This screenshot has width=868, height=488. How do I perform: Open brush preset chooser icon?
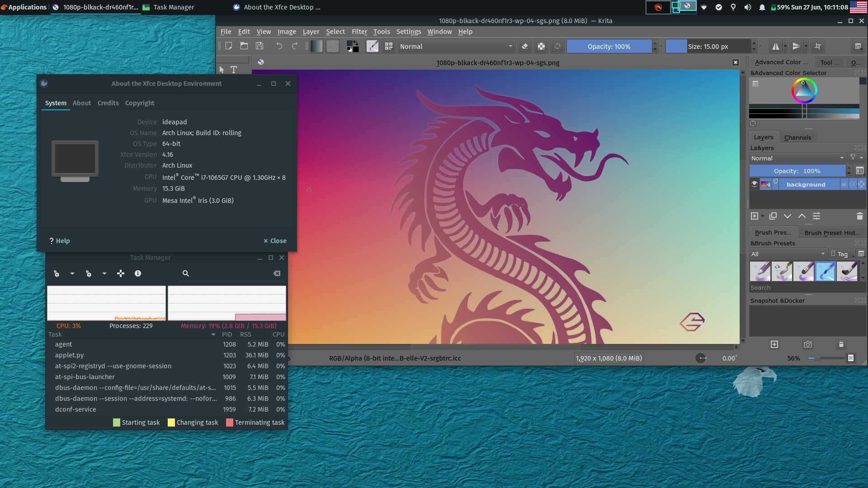[389, 46]
